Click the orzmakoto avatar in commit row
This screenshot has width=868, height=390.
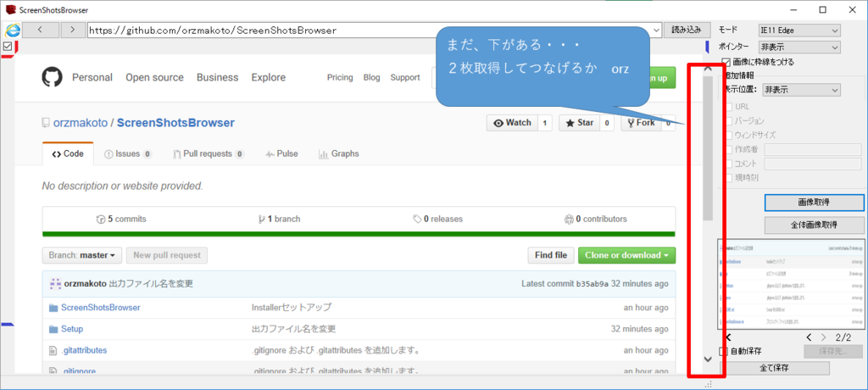pyautogui.click(x=55, y=284)
